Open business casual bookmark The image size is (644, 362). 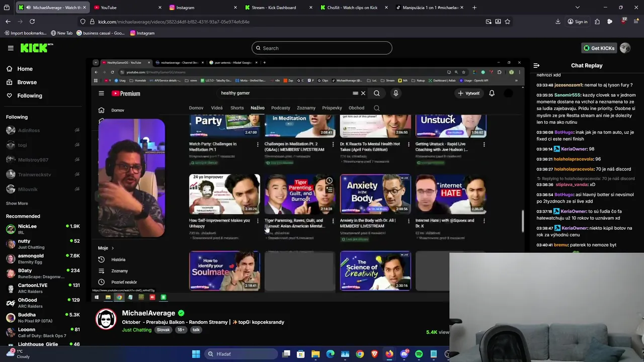101,33
